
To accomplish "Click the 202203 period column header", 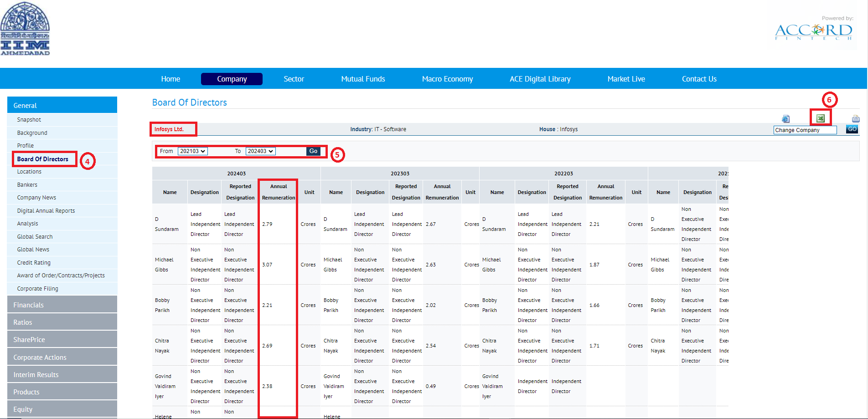I will click(563, 174).
